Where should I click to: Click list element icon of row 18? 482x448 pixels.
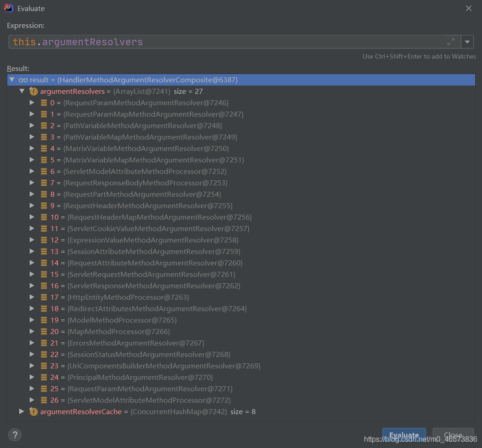pos(44,308)
